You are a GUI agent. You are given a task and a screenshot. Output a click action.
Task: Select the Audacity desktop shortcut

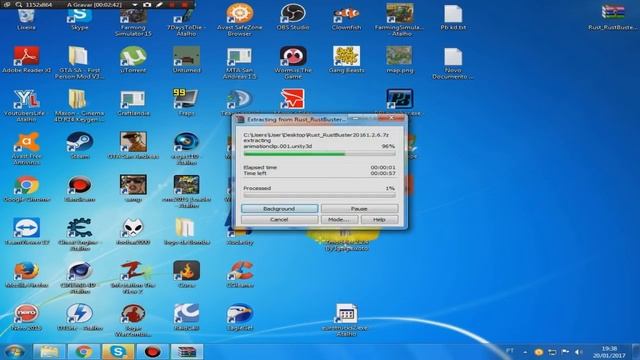(240, 237)
